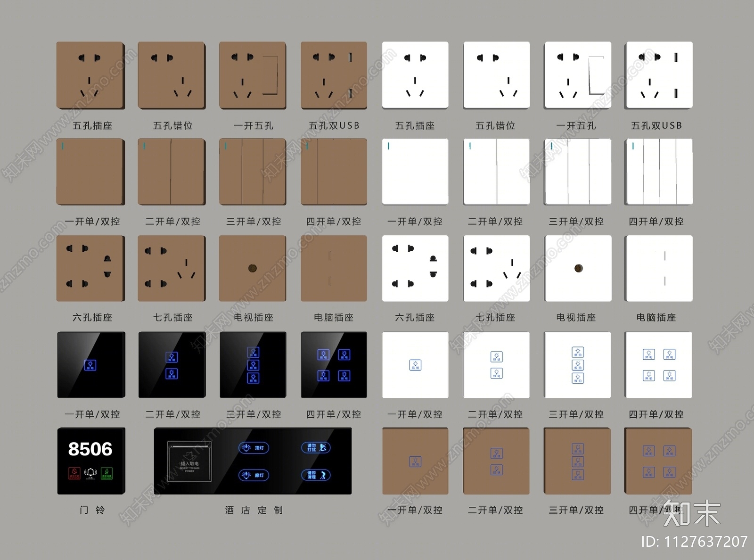Image resolution: width=754 pixels, height=560 pixels.
Task: Tap the bell icon on the doorbell panel
Action: [x=90, y=473]
